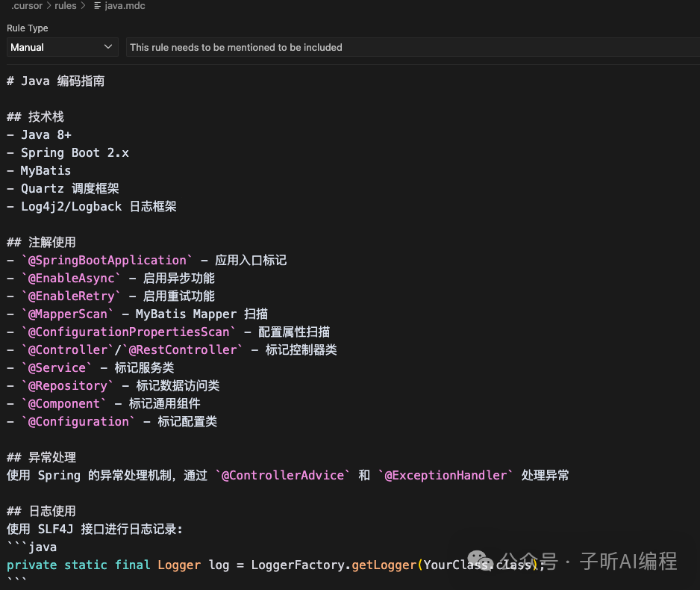The width and height of the screenshot is (700, 590).
Task: Click the @Configuration annotation text
Action: [x=78, y=421]
